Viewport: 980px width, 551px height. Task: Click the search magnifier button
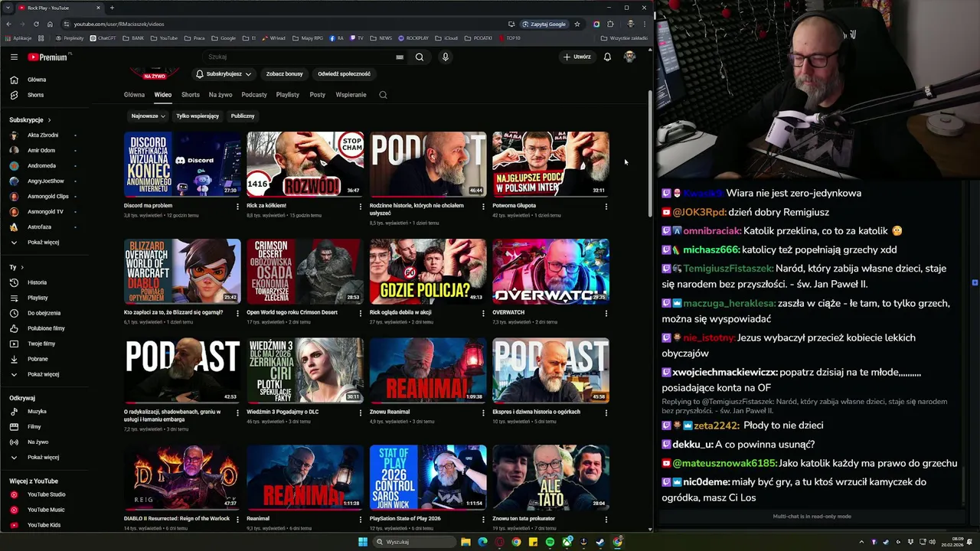[x=420, y=57]
